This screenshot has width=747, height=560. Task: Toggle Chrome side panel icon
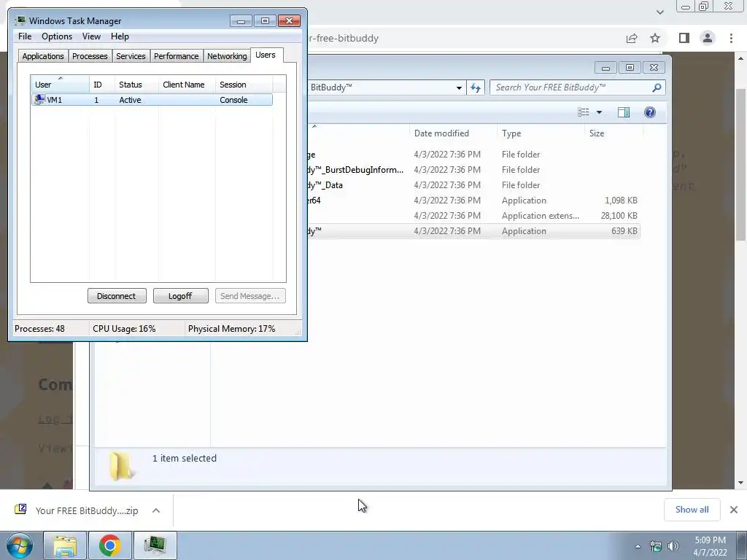(x=684, y=38)
